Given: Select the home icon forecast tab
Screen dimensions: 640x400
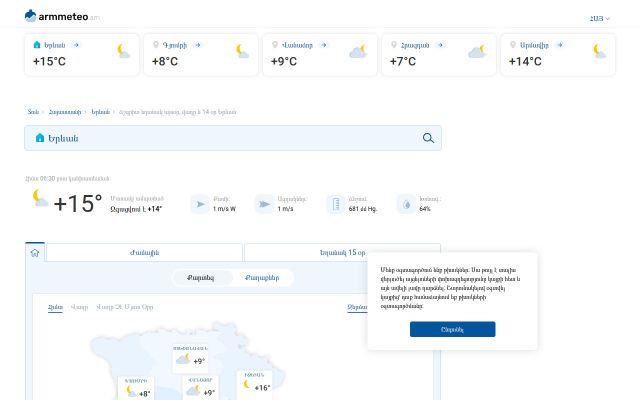Looking at the screenshot, I should tap(35, 253).
